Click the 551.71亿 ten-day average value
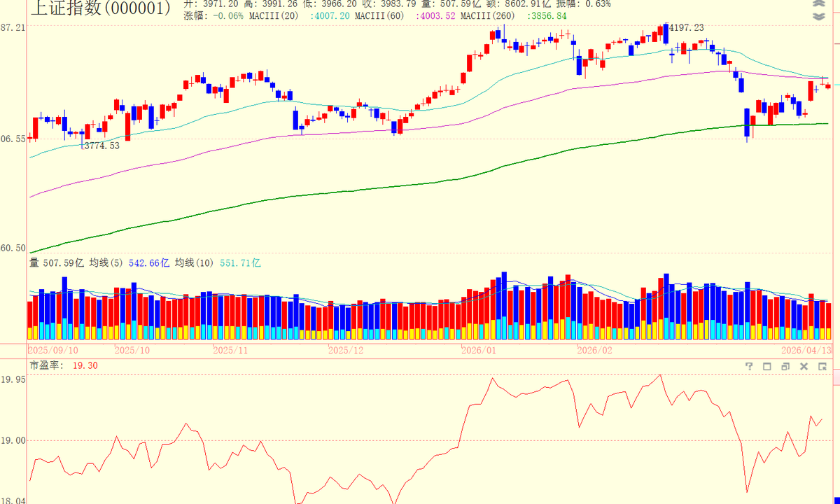 coord(240,263)
